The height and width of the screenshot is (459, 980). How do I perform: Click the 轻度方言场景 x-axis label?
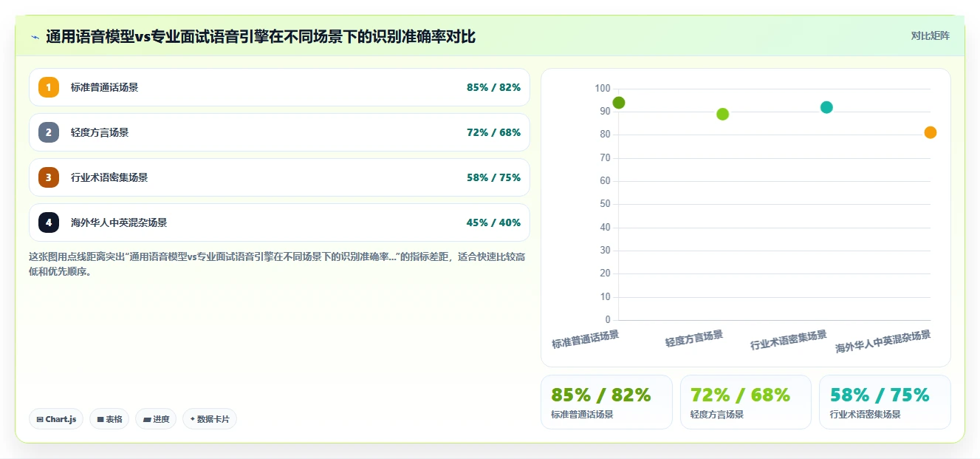click(694, 339)
